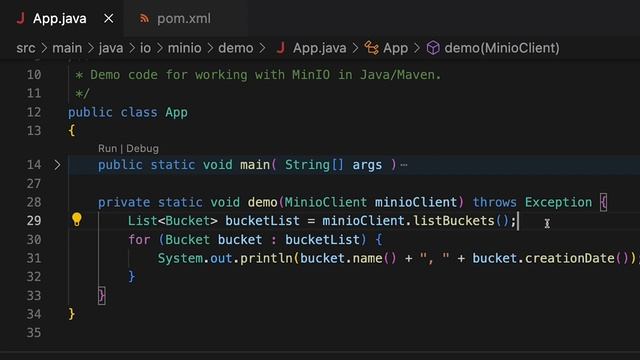Screen dimensions: 640x360
Task: Click the folded code ellipsis after main
Action: point(404,165)
